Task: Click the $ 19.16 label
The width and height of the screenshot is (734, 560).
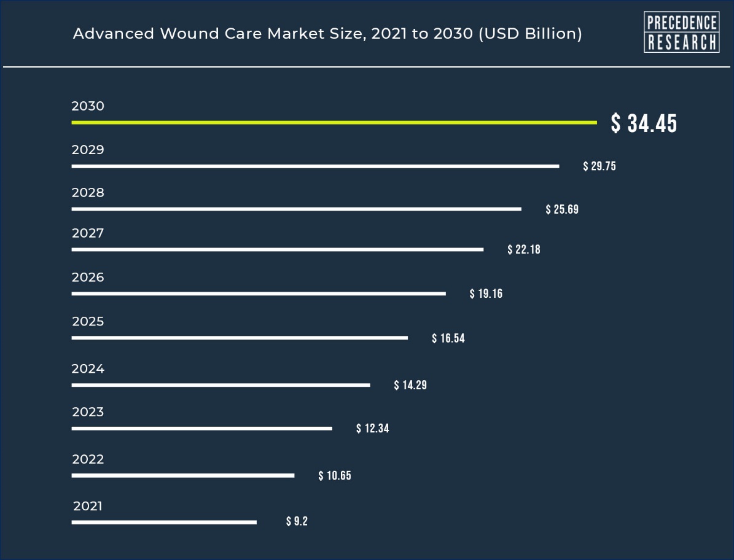Action: (x=486, y=294)
